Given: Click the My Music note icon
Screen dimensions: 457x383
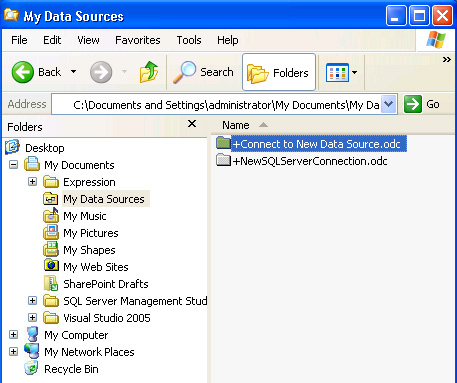Looking at the screenshot, I should click(51, 215).
